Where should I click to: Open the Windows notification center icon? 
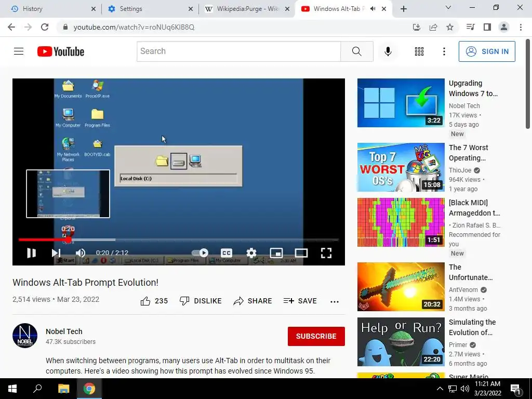pos(515,389)
